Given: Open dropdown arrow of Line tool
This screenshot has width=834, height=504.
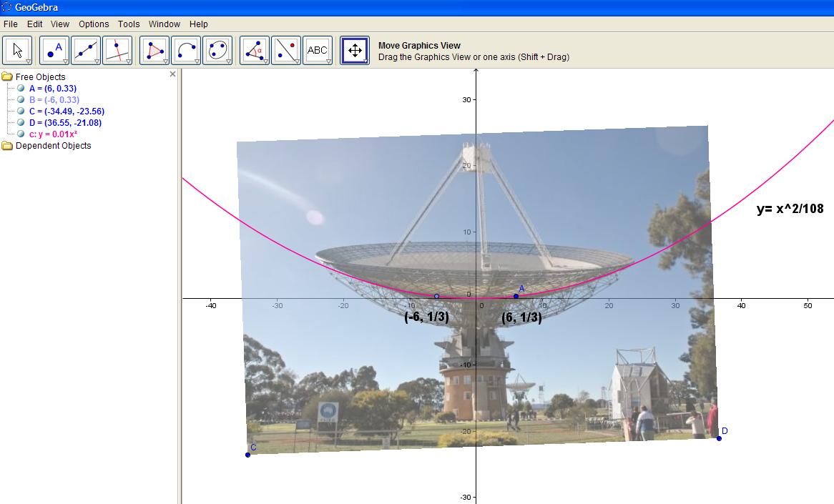Looking at the screenshot, I should [97, 61].
